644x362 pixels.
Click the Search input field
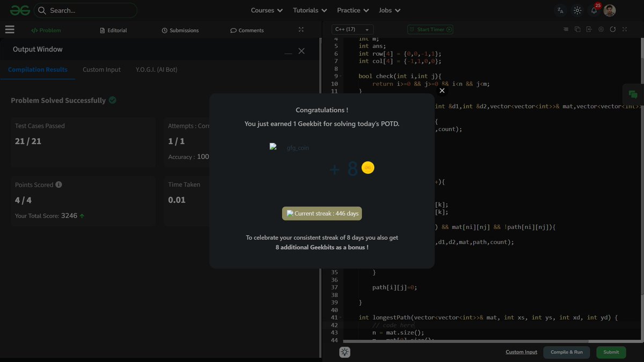point(85,10)
